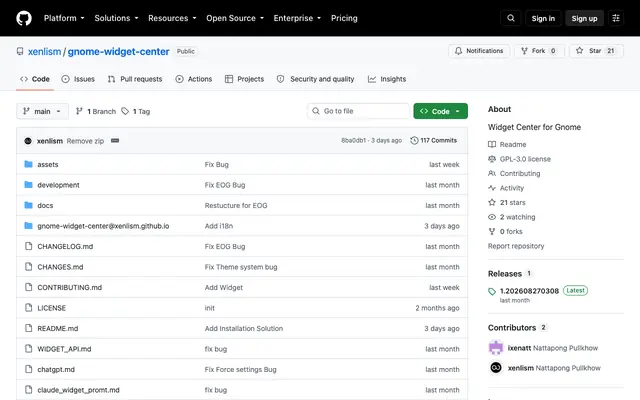Open the Insights tab
The height and width of the screenshot is (400, 640).
(387, 79)
